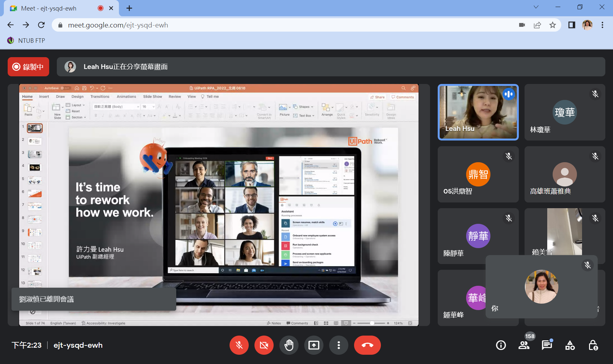Leave the call with the red hang-up button
Screen dimensions: 613x364
(367, 345)
